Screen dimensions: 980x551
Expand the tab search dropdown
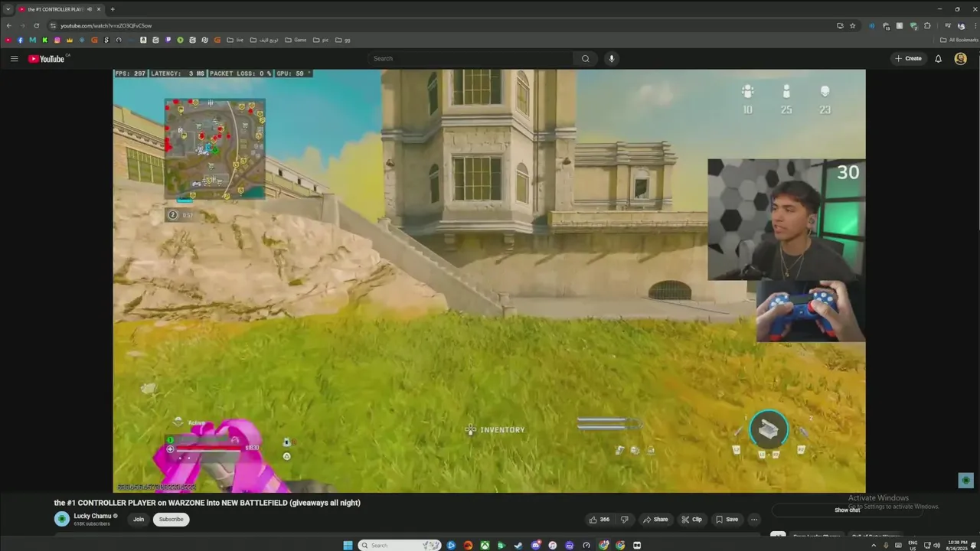click(8, 9)
